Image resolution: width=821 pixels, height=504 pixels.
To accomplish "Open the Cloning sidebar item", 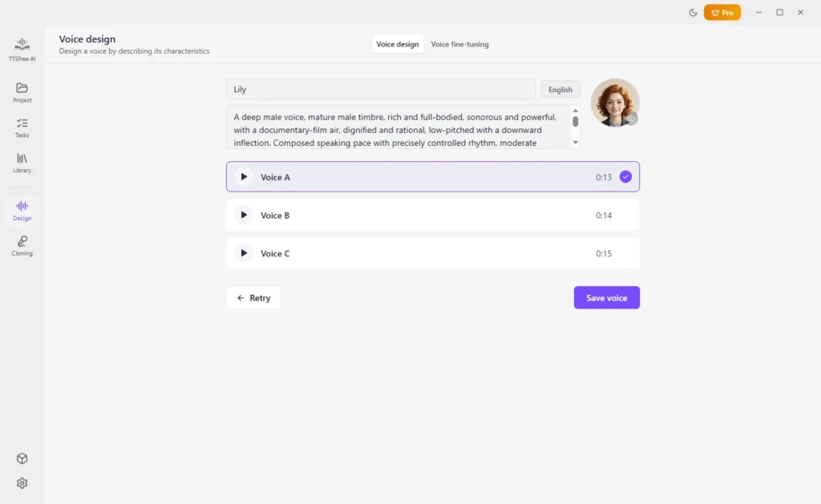I will pos(22,245).
